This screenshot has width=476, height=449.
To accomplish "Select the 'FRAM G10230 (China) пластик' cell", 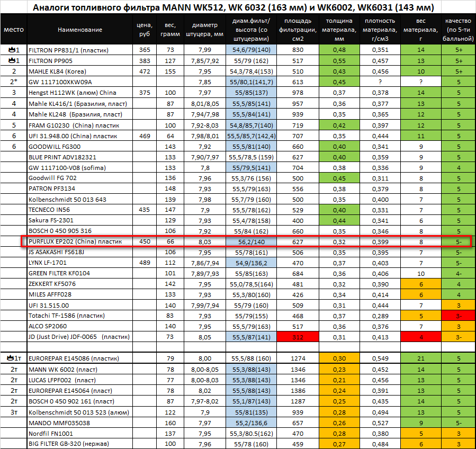I will click(x=80, y=125).
